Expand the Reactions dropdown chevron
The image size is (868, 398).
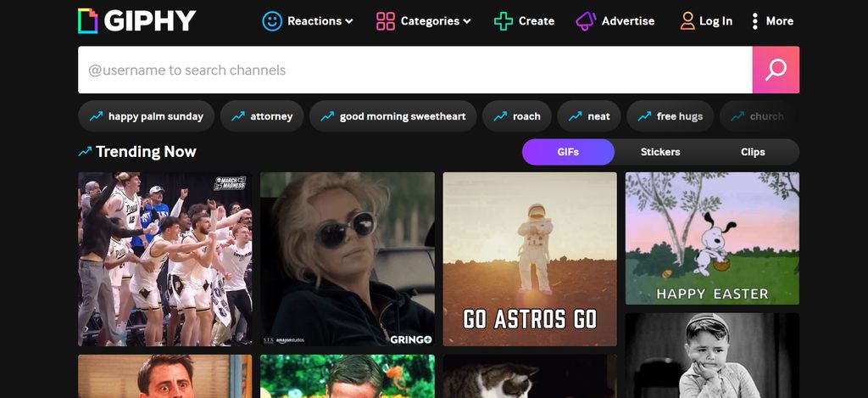coord(349,21)
